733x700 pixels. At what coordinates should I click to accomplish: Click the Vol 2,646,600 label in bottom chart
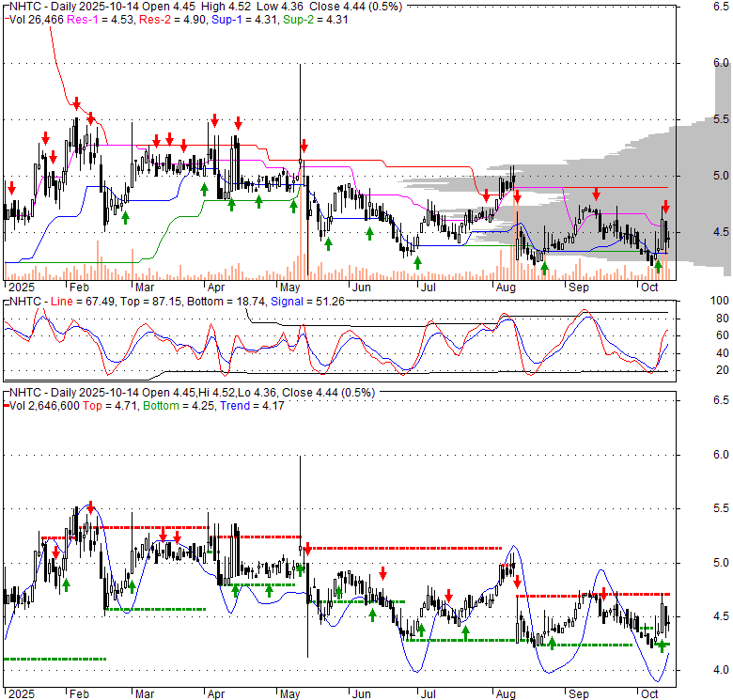44,406
